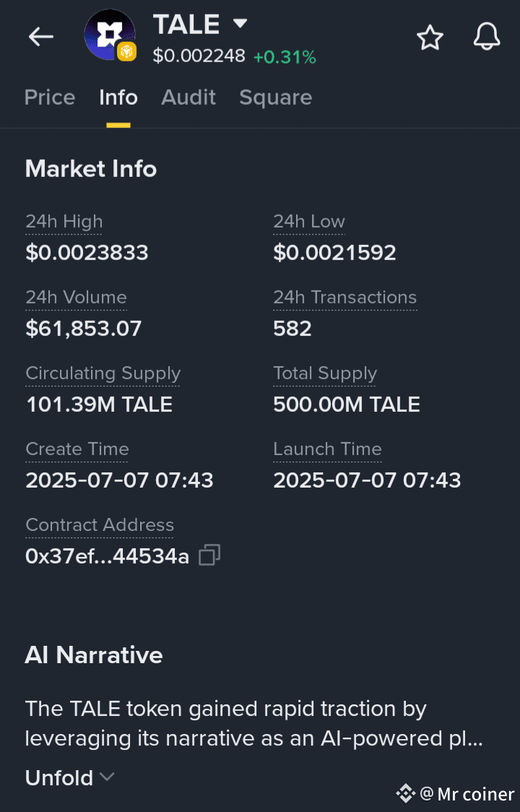Tap the contract address 0x37ef...44534a
Viewport: 520px width, 812px height.
[107, 557]
